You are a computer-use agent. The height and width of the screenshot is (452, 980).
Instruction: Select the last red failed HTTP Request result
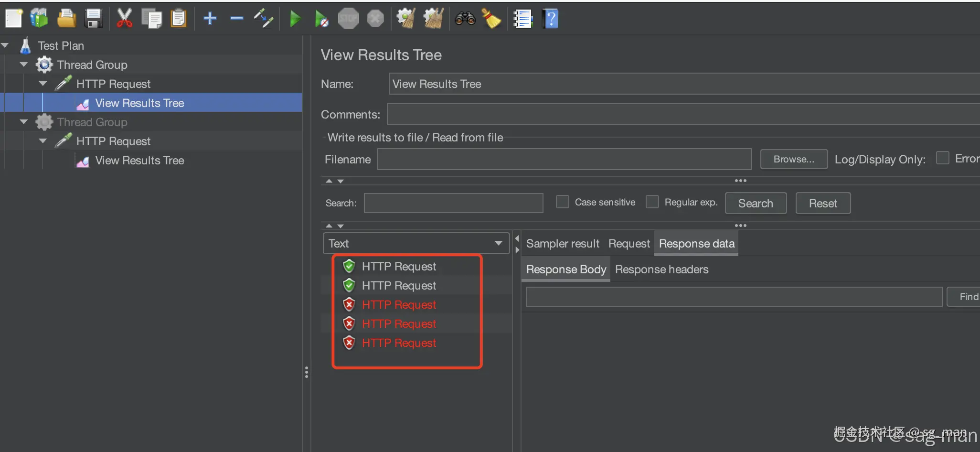click(399, 343)
